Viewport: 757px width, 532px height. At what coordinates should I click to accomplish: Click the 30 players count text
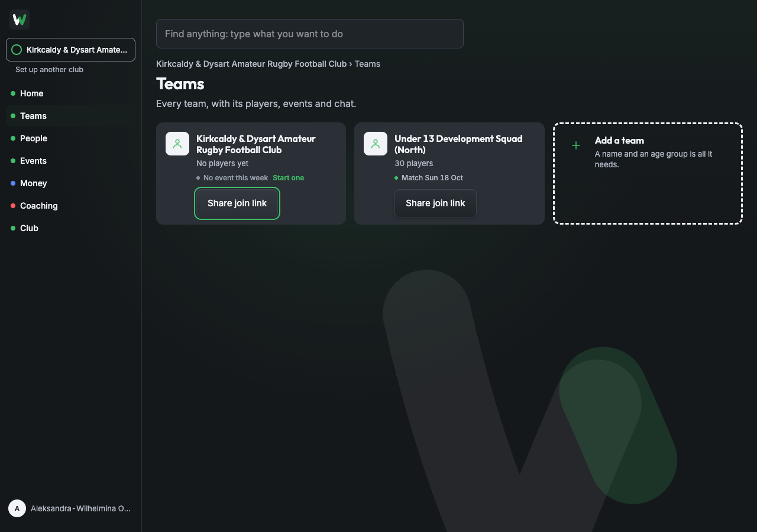[x=414, y=163]
